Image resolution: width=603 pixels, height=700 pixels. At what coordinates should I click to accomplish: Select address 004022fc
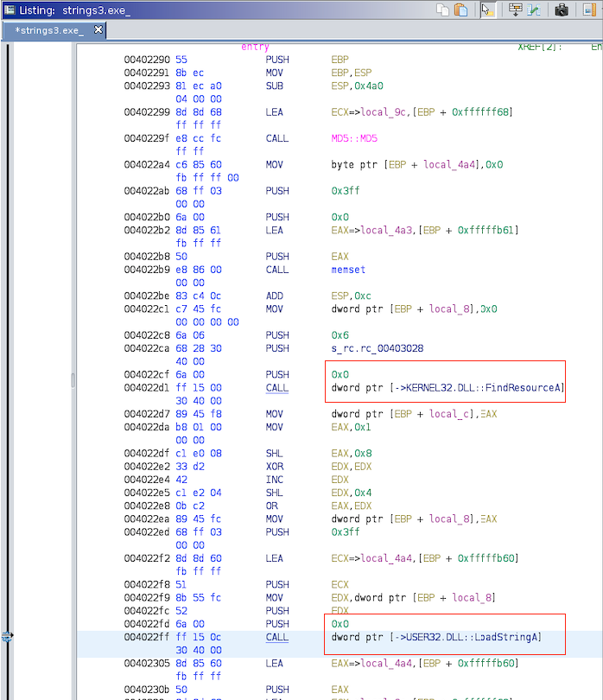(x=147, y=611)
